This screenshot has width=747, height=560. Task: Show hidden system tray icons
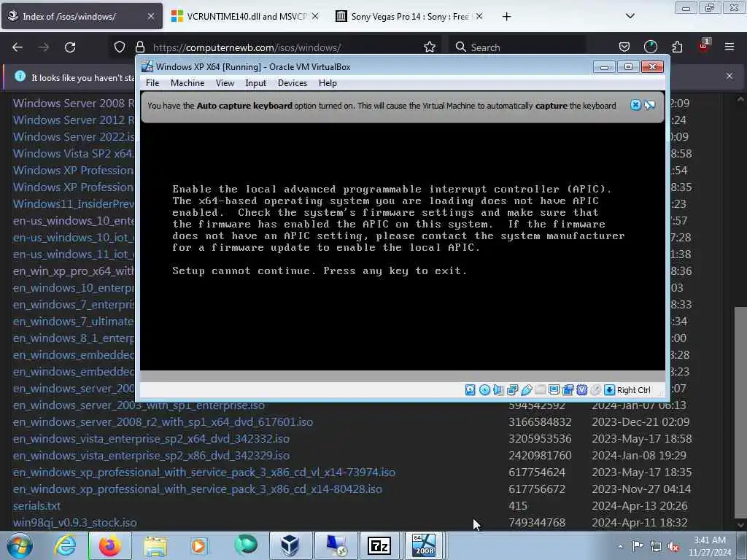click(x=620, y=547)
